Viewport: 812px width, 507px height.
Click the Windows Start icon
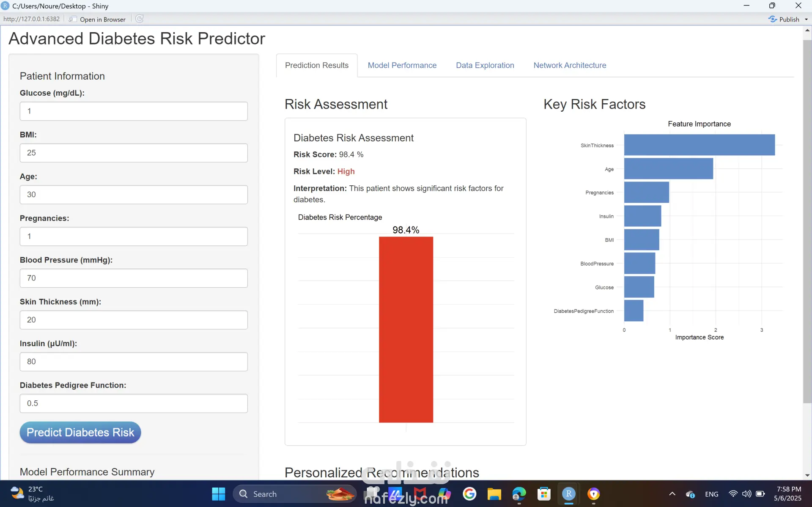click(x=218, y=494)
